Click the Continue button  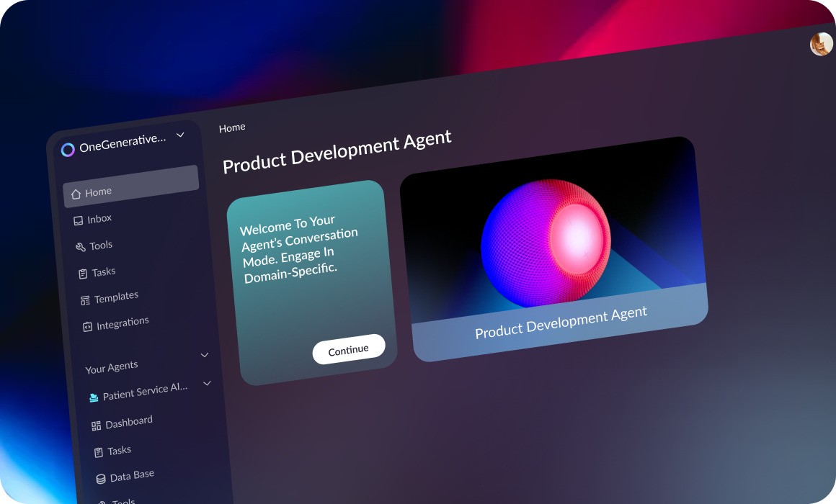(349, 349)
